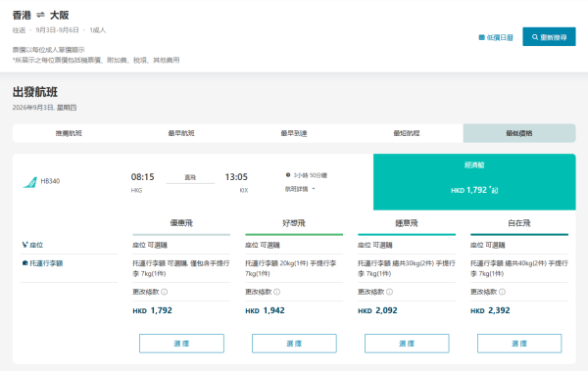Image resolution: width=588 pixels, height=371 pixels.
Task: Click the clock icon beside 3小時 50分鐘
Action: tap(288, 175)
